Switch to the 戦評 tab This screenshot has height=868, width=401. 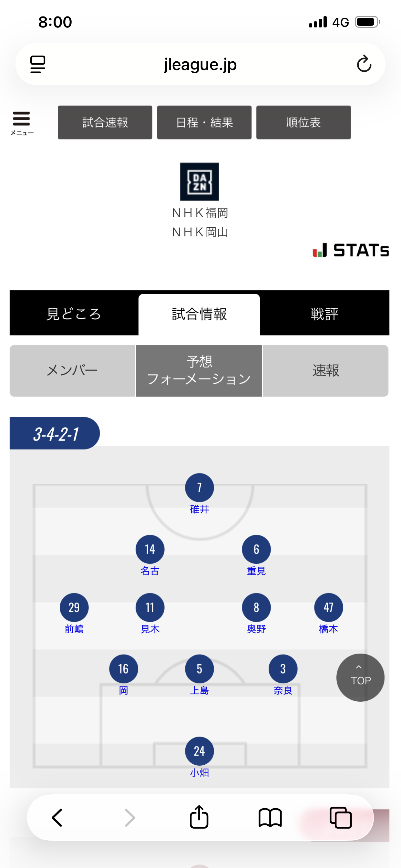pyautogui.click(x=324, y=314)
